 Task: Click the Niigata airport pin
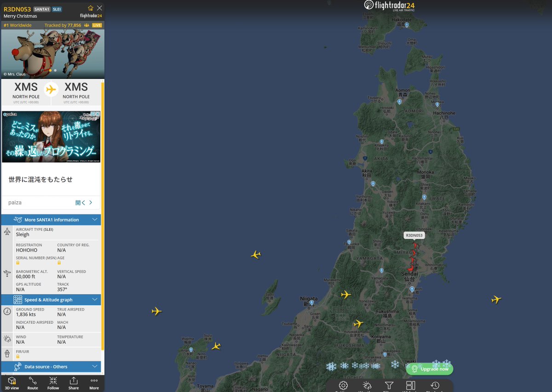312,302
